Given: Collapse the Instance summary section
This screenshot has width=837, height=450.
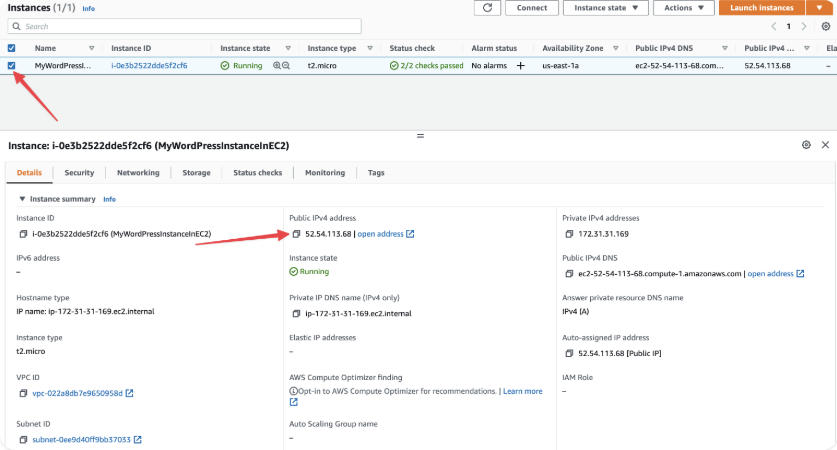Looking at the screenshot, I should 22,199.
